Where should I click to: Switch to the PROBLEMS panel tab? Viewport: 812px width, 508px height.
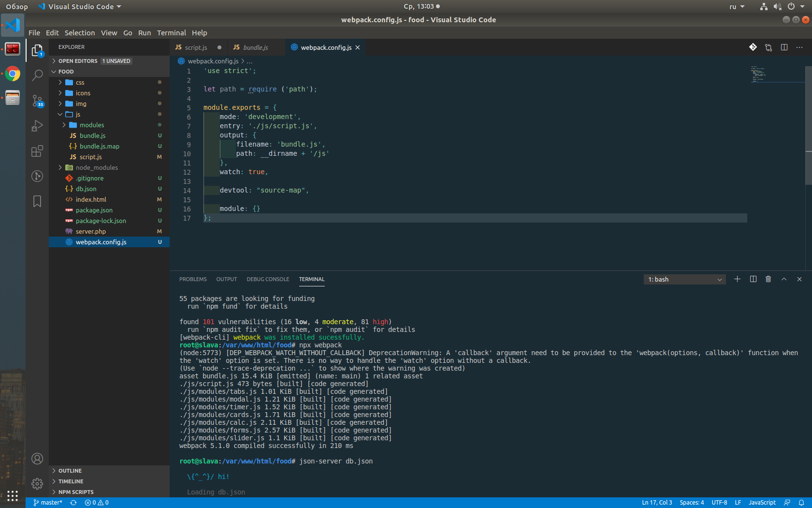coord(193,279)
